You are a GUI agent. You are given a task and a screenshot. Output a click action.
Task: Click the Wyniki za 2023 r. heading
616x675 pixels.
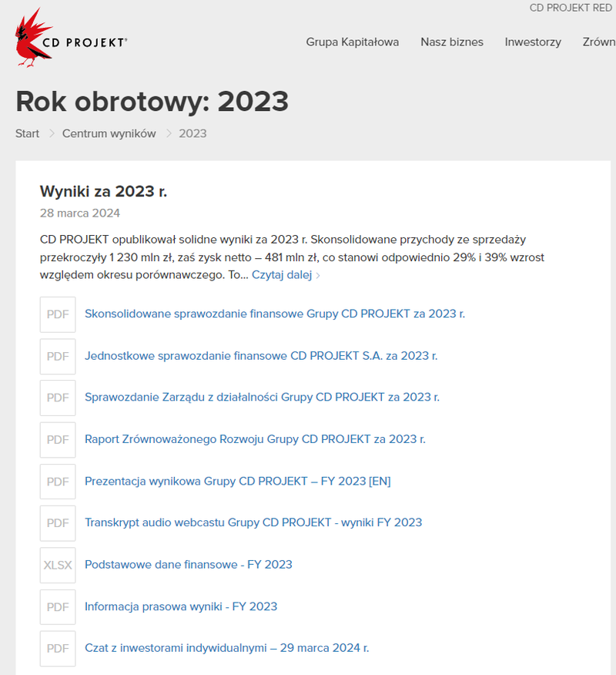tap(103, 191)
